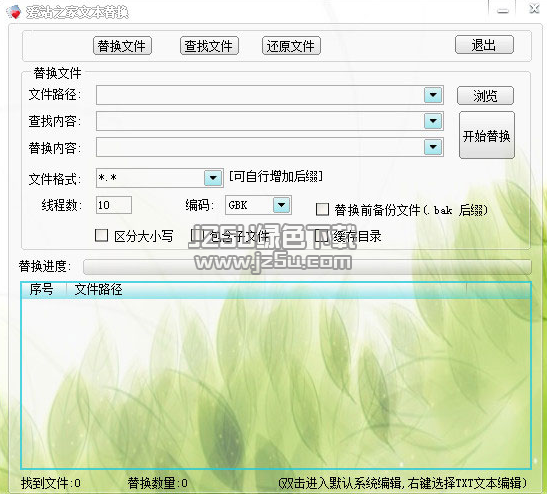Close the window with X button
547x494 pixels.
[x=534, y=8]
